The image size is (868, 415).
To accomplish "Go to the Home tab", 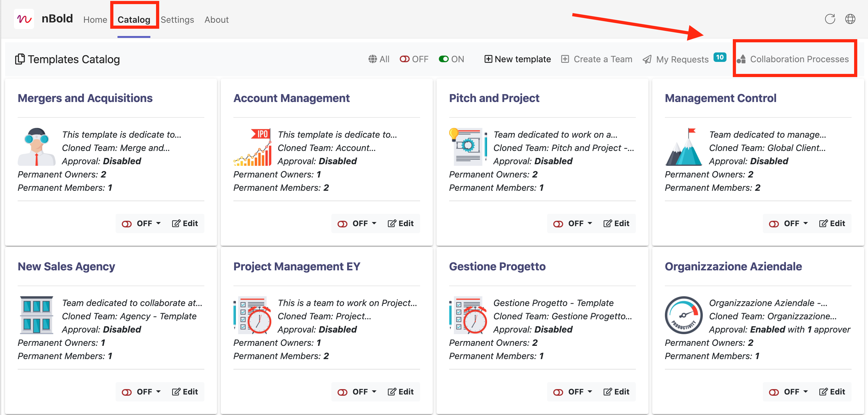I will coord(95,20).
